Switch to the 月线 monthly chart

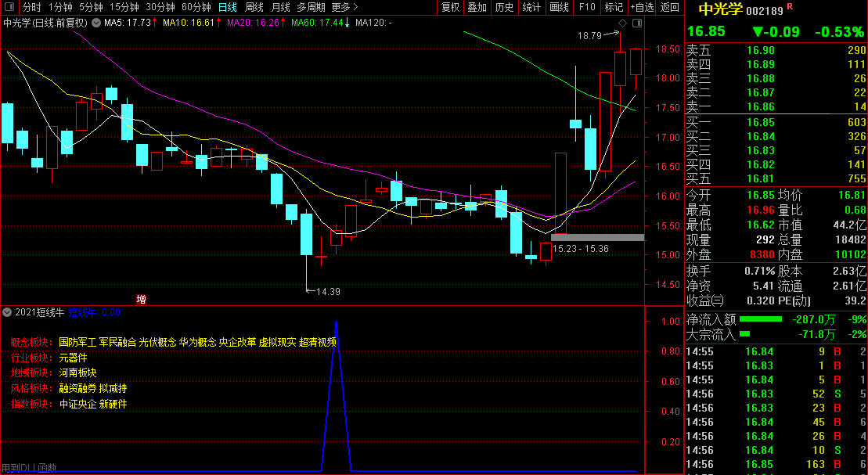pos(281,7)
